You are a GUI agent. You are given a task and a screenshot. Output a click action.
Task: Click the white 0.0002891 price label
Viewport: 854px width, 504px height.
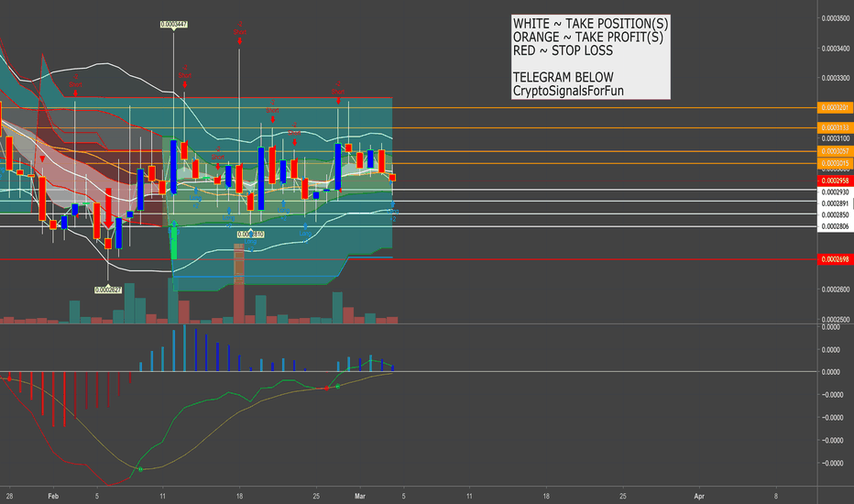pos(835,203)
